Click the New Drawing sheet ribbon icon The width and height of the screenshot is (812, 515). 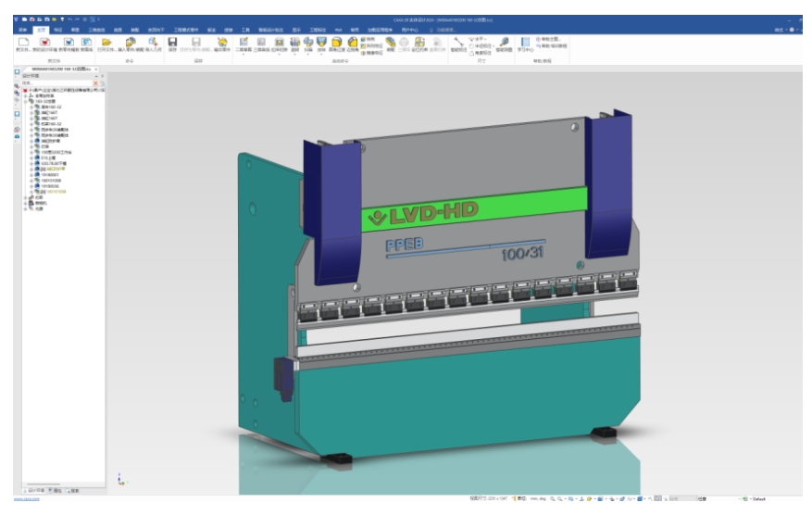point(86,42)
